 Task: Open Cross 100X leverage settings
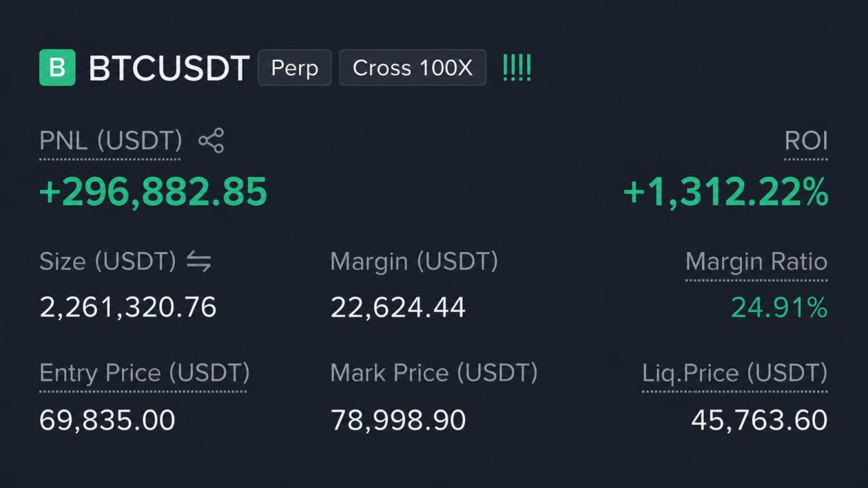point(412,68)
